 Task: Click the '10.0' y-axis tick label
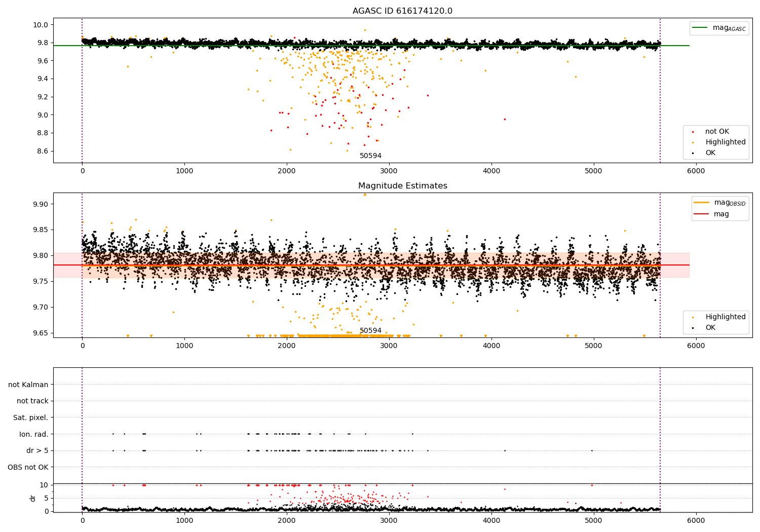pyautogui.click(x=41, y=25)
